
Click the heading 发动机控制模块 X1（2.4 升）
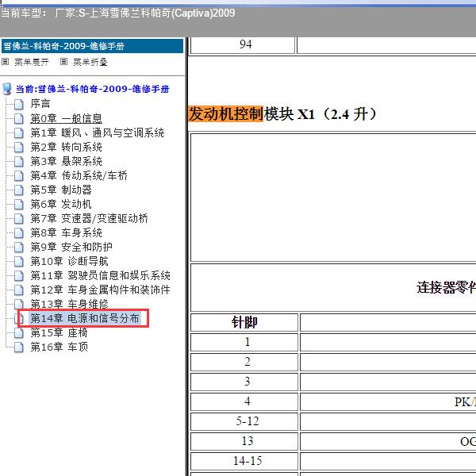click(x=282, y=114)
